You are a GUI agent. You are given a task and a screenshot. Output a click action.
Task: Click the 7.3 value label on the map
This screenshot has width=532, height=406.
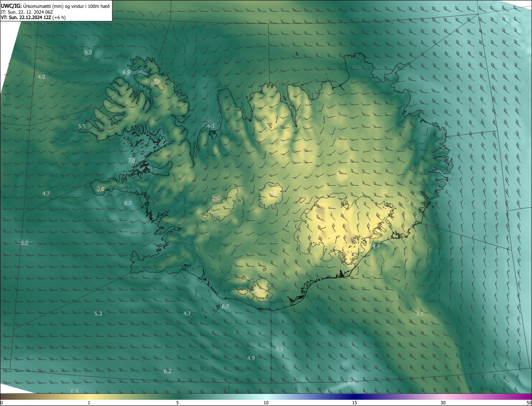pyautogui.click(x=279, y=350)
